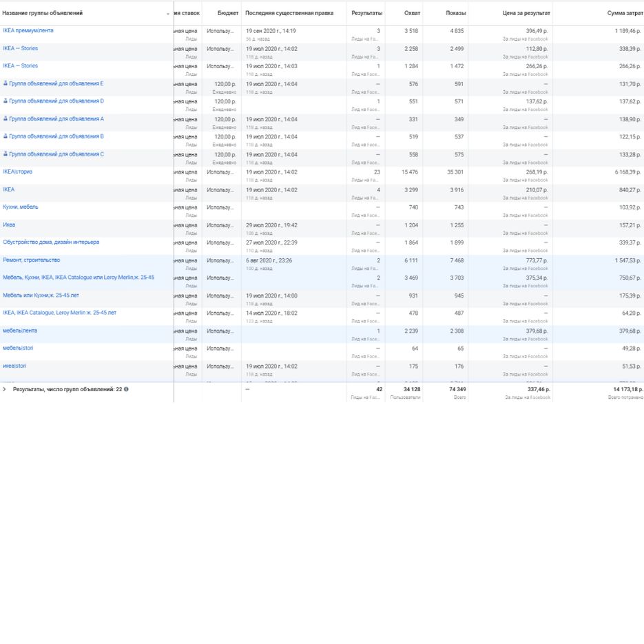Click the date 6 авг 2020 г., 23:26

269,260
